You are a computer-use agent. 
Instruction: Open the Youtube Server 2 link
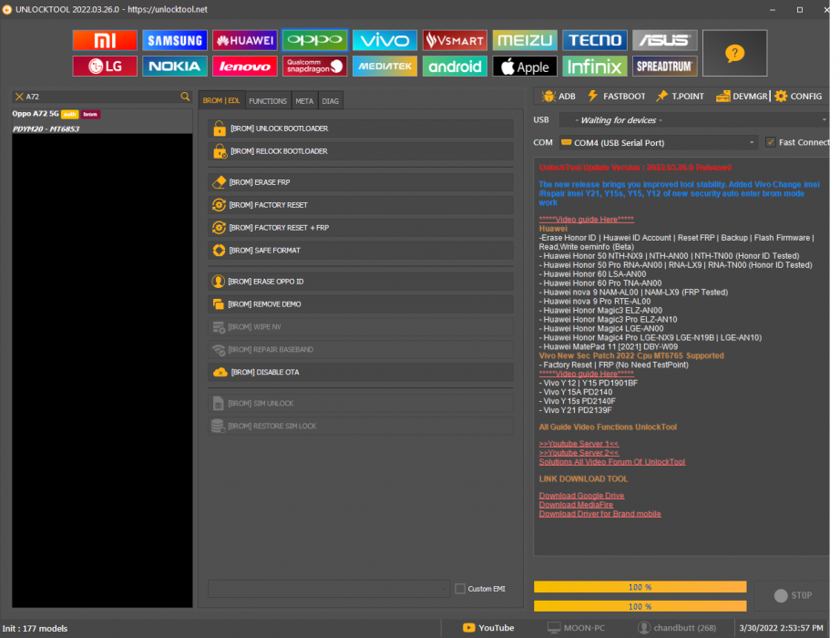click(x=579, y=453)
